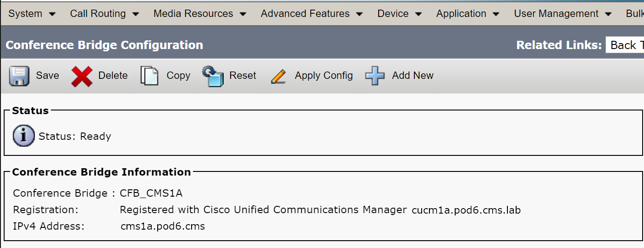Click the Save floppy disk icon

tap(19, 76)
